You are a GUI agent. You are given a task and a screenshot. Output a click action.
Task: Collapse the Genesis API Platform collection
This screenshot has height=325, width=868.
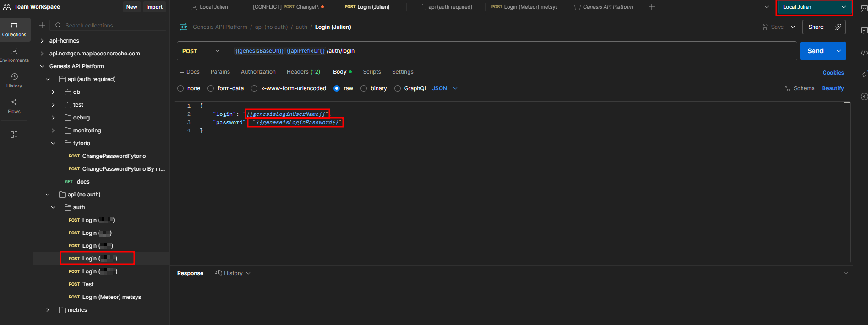(42, 66)
